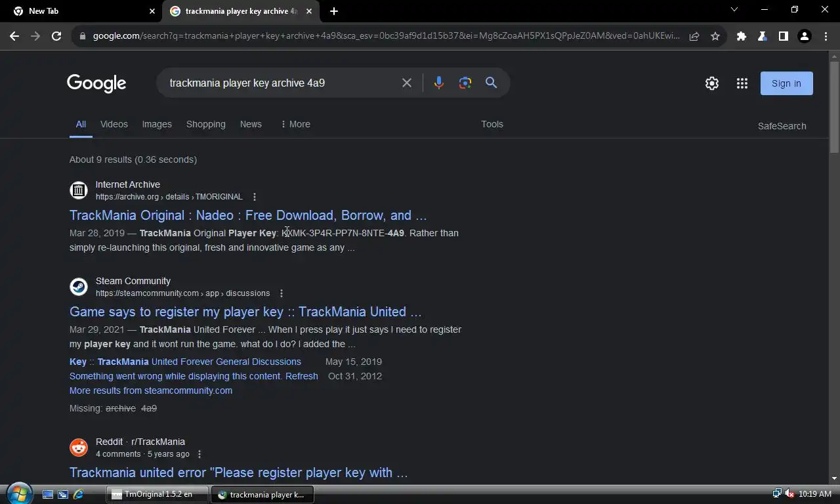Open options for Steam Community result
This screenshot has width=840, height=504.
click(x=282, y=293)
